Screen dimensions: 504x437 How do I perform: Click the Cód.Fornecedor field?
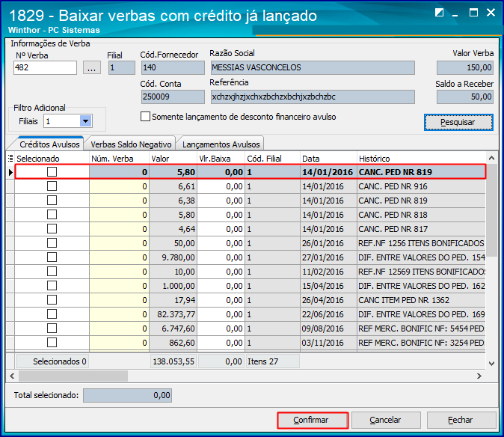click(x=173, y=67)
